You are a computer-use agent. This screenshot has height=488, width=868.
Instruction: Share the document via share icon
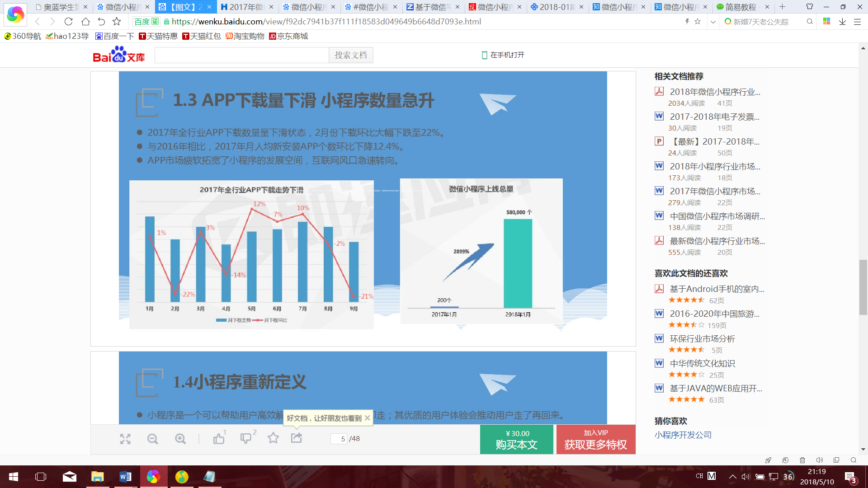297,438
